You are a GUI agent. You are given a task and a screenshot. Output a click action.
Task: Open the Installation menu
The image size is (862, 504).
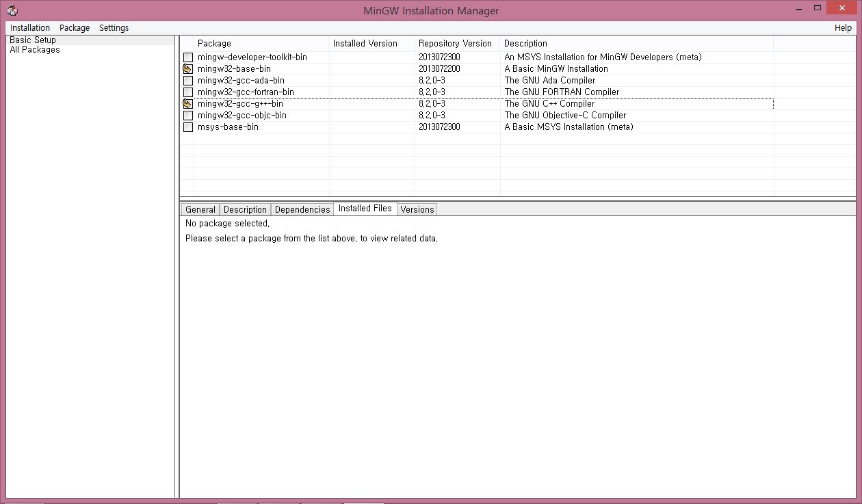(30, 28)
